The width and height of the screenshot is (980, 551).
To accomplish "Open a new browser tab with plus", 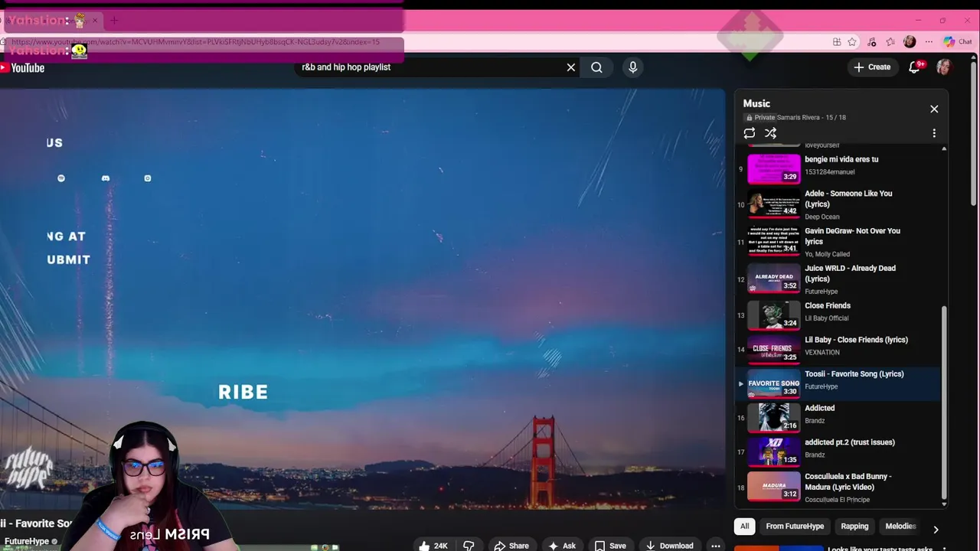I will coord(114,21).
